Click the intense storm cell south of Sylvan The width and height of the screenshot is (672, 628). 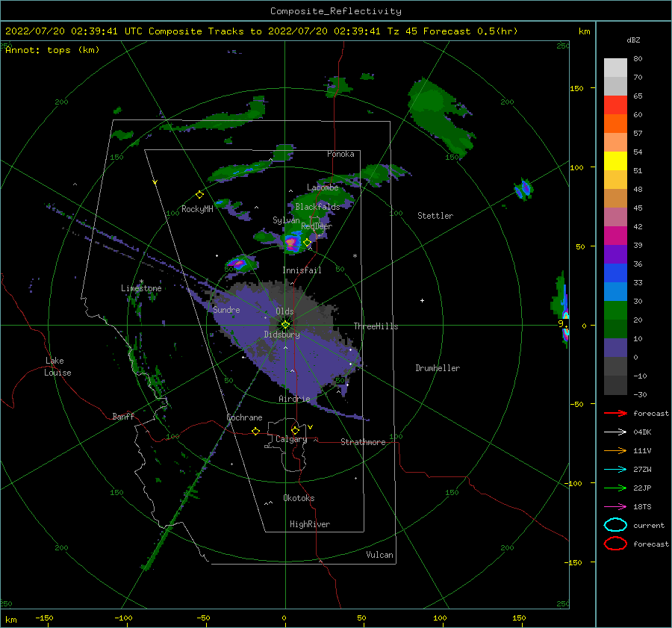coord(292,243)
